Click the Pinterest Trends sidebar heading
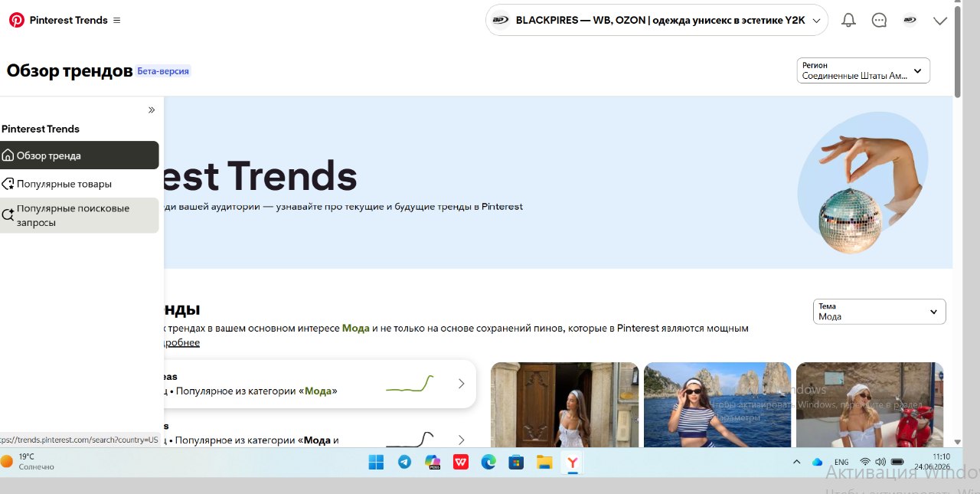The height and width of the screenshot is (494, 980). tap(41, 129)
